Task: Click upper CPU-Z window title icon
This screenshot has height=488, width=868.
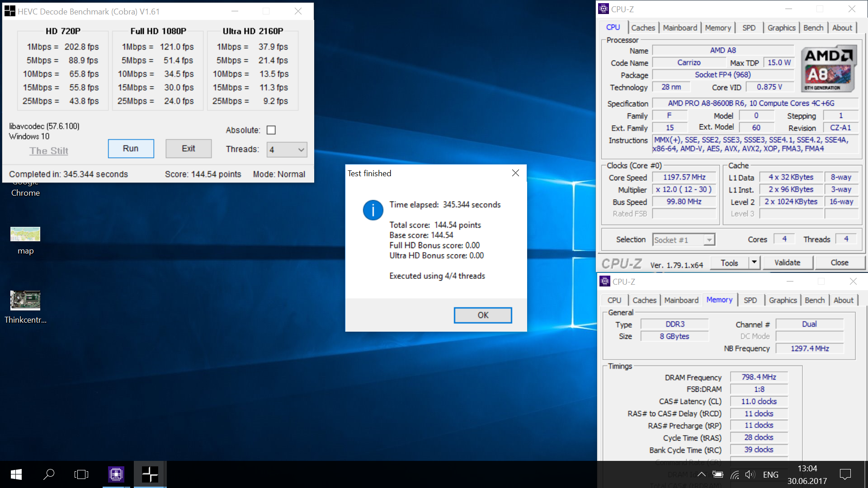Action: pyautogui.click(x=604, y=9)
